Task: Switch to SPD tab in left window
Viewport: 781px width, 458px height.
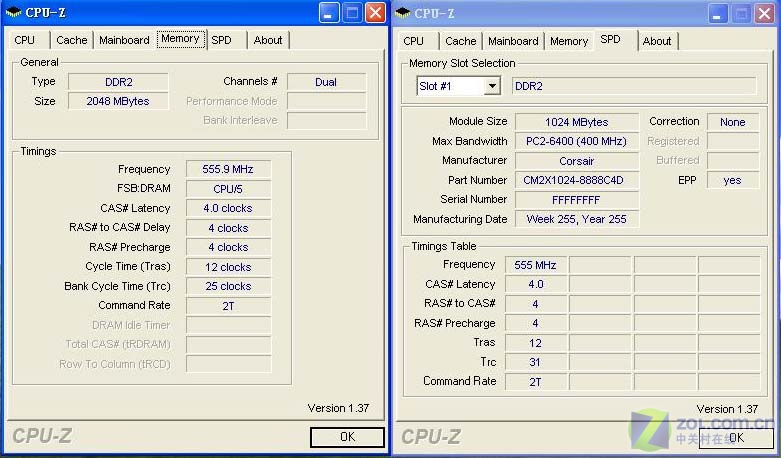Action: (222, 40)
